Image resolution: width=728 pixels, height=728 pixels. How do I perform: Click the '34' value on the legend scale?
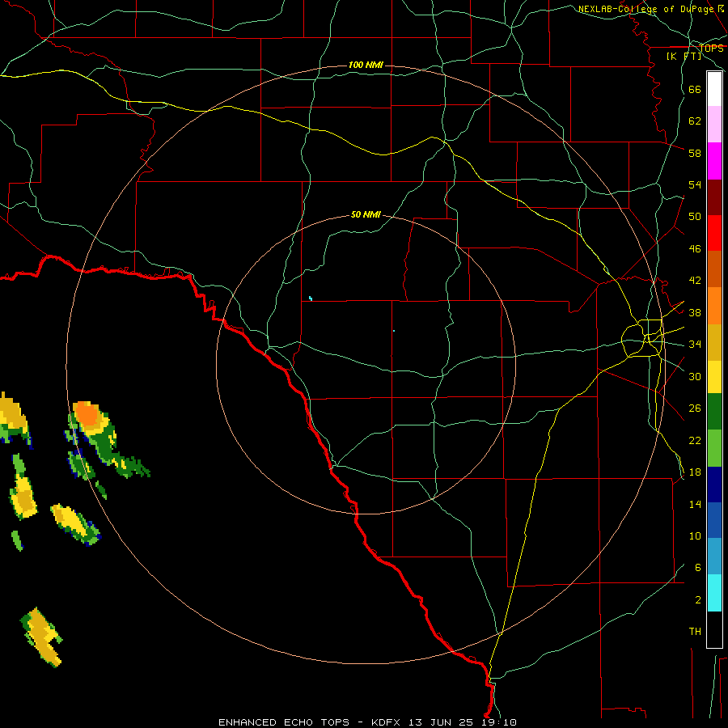pyautogui.click(x=695, y=345)
